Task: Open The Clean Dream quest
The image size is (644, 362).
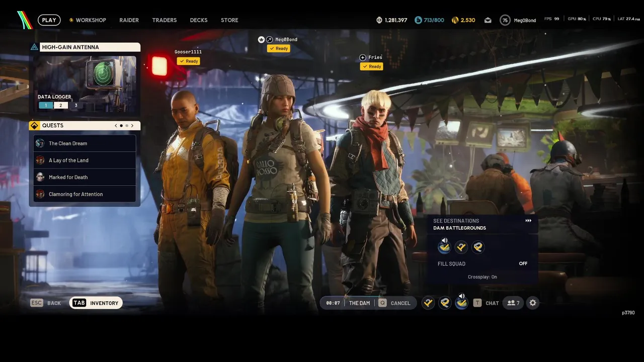Action: point(85,143)
